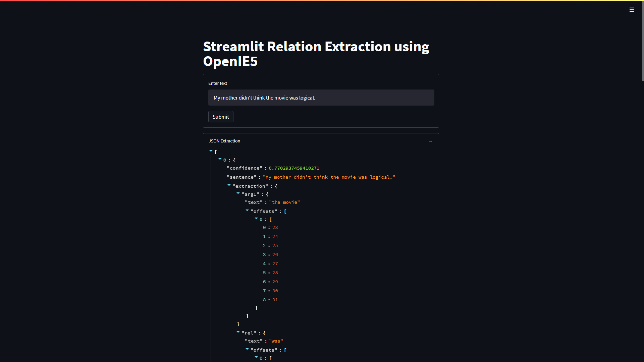The width and height of the screenshot is (644, 362).
Task: Collapse the nested 0 array inside arg1 offsets
Action: tap(257, 218)
